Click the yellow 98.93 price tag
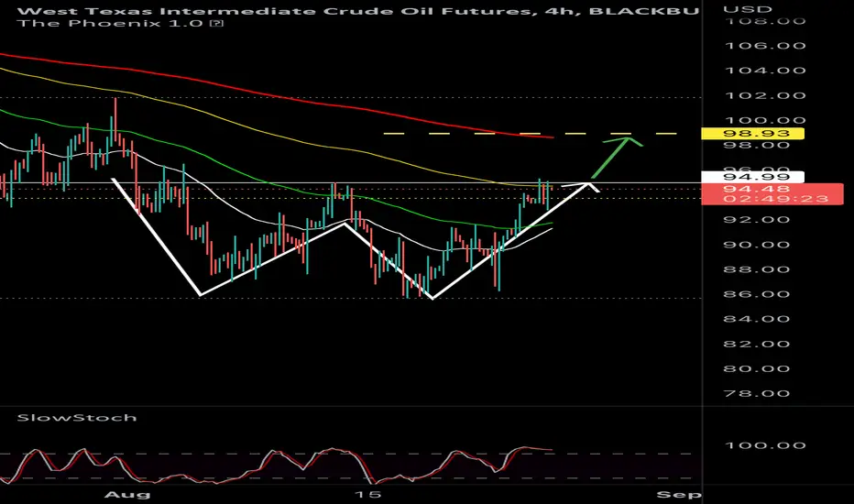The width and height of the screenshot is (854, 504). [752, 134]
